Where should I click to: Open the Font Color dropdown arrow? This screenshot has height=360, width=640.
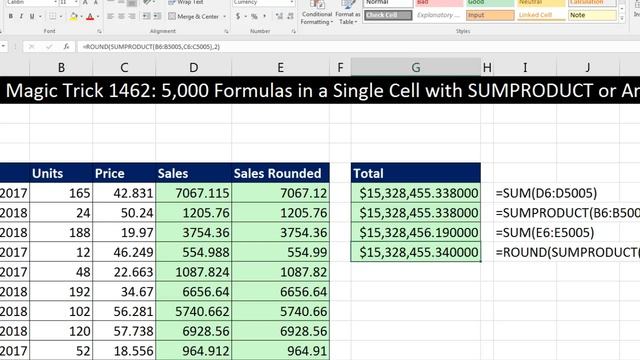coord(98,16)
